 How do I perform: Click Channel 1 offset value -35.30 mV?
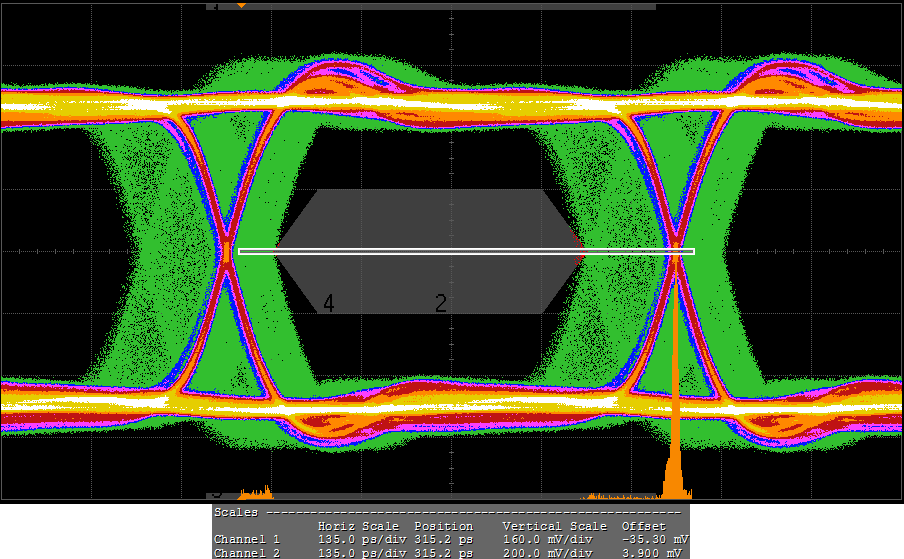[654, 540]
